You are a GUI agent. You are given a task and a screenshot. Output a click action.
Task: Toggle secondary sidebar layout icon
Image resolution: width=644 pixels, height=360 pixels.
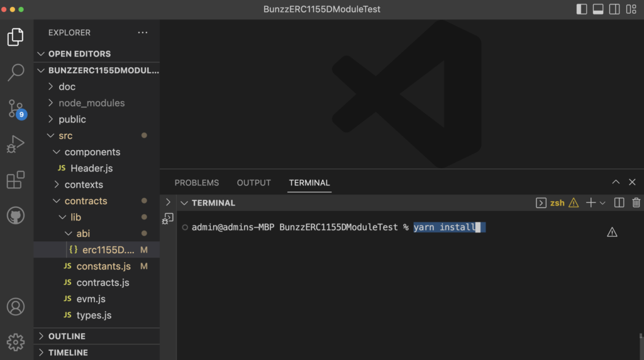point(614,9)
